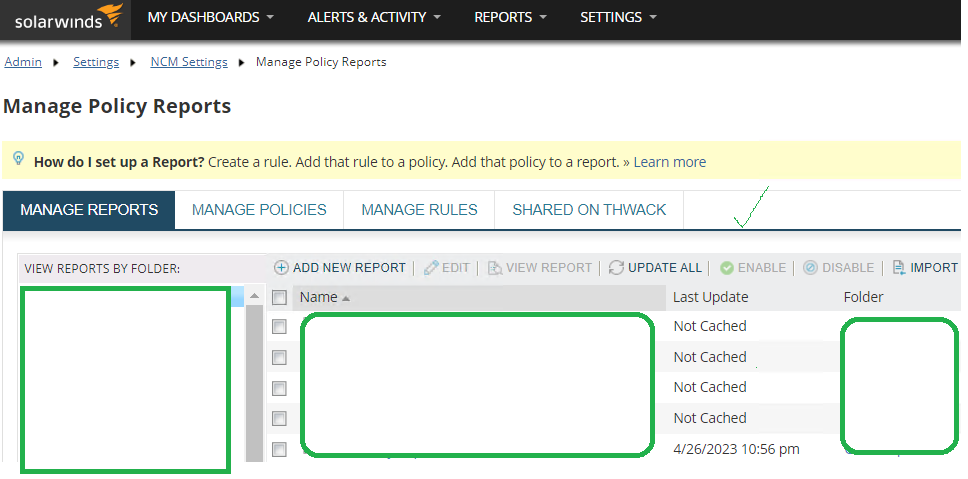Click the Admin breadcrumb link
Viewport: 968px width, 479px height.
[x=23, y=62]
